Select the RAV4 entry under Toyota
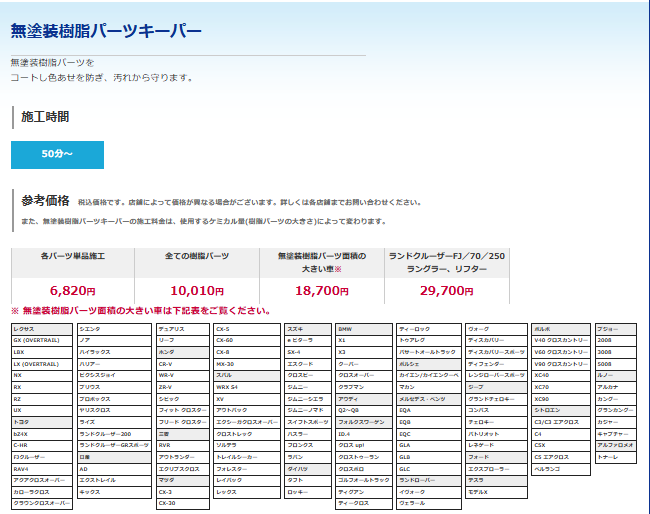The width and height of the screenshot is (650, 514). [42, 469]
